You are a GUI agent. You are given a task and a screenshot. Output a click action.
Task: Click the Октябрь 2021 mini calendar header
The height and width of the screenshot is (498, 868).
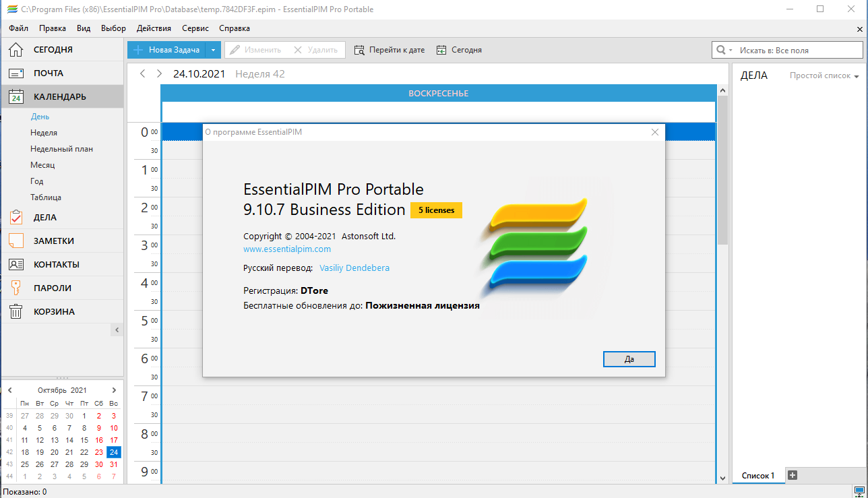click(x=62, y=390)
